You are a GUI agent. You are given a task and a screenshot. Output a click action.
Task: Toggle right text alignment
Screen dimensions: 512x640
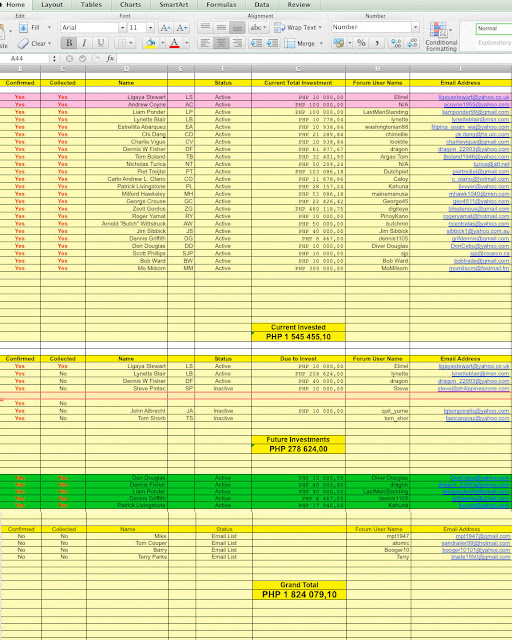pyautogui.click(x=237, y=43)
